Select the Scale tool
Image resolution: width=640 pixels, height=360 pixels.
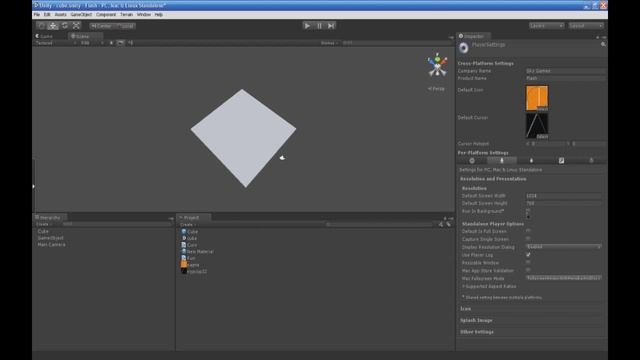click(76, 26)
